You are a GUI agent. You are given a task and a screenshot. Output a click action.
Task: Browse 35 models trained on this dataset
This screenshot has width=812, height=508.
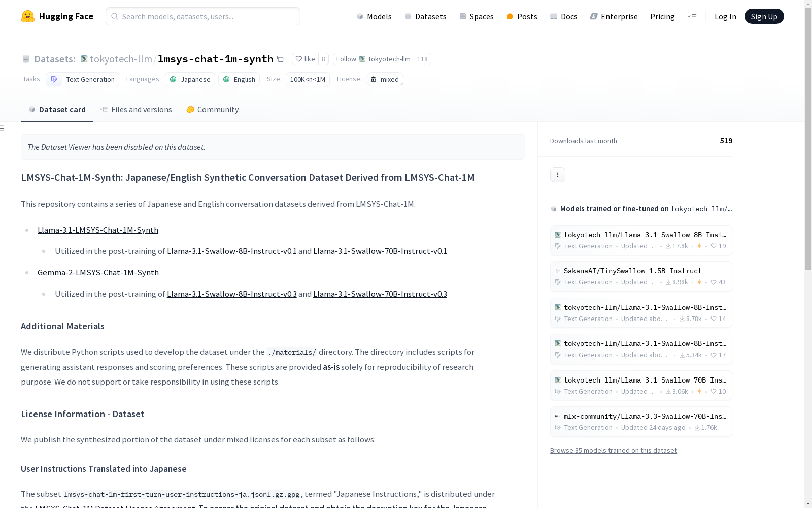click(x=614, y=450)
